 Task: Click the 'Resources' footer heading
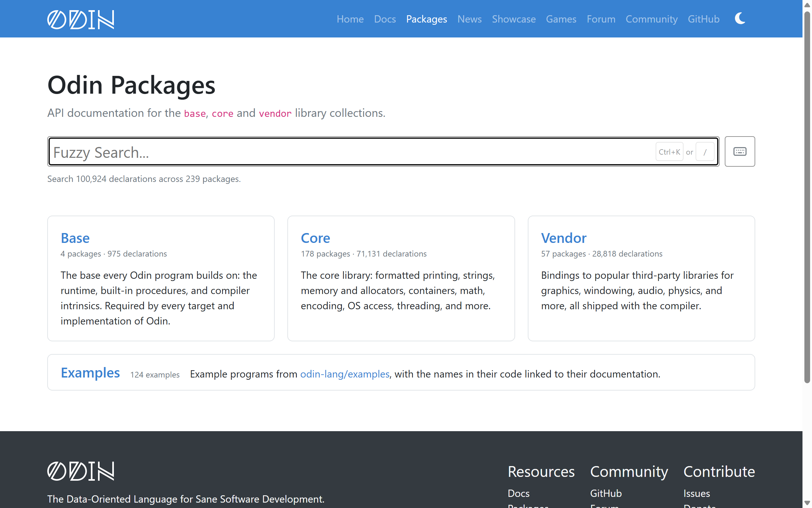(541, 472)
